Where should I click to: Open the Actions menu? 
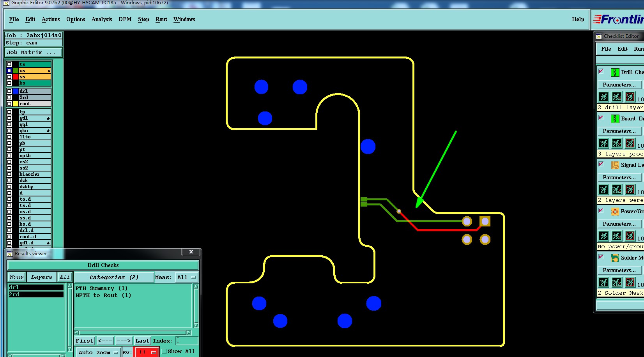coord(51,19)
